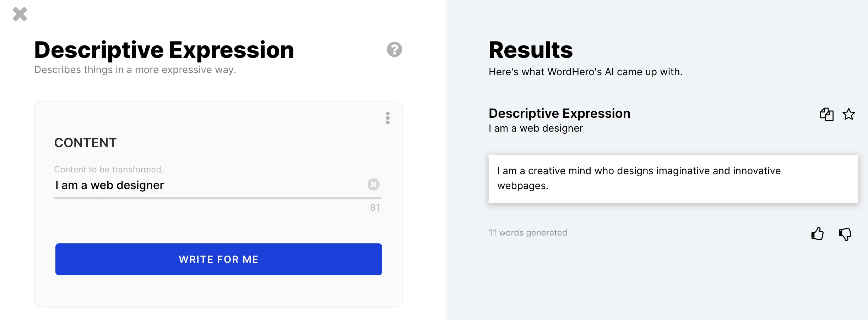Click the text 'Here's what WordHero's AI came up with.'

pos(585,72)
